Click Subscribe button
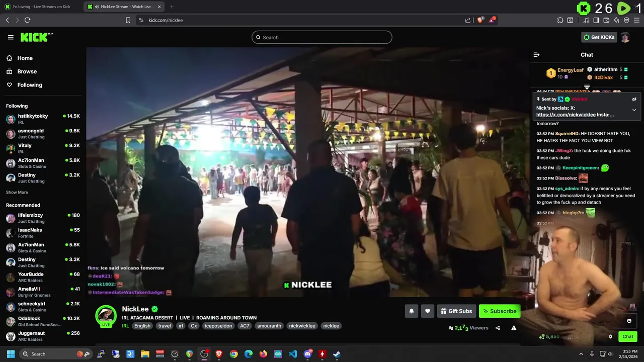644x362 pixels. pos(500,311)
